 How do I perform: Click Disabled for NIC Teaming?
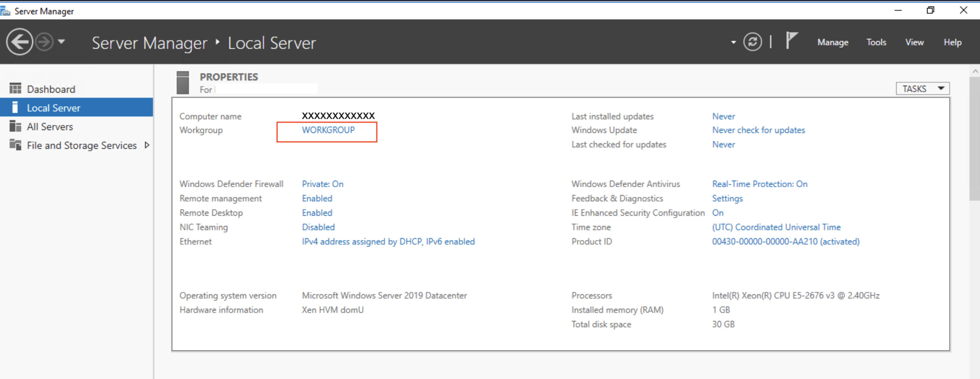click(318, 227)
